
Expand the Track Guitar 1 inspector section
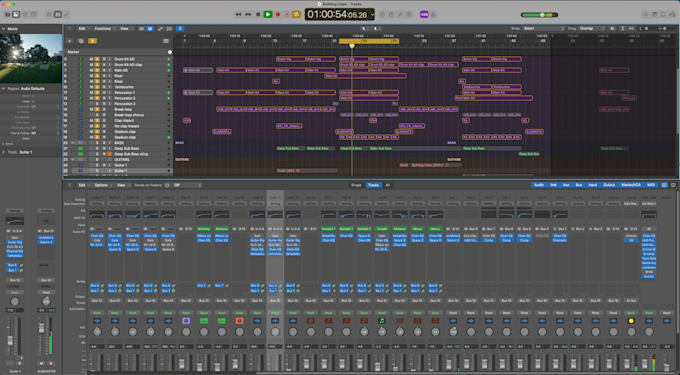point(3,152)
